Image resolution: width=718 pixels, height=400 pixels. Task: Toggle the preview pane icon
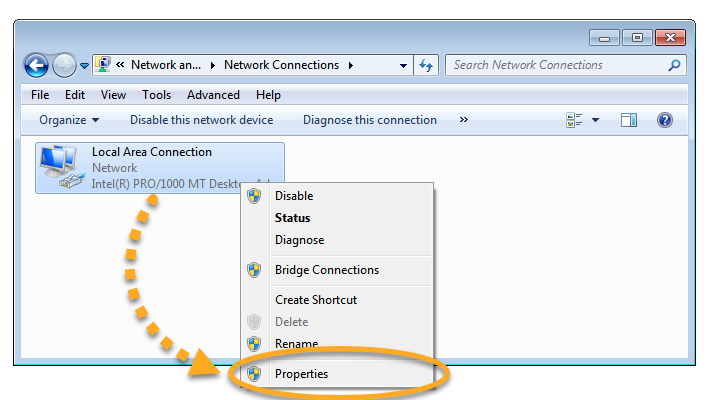(x=629, y=120)
